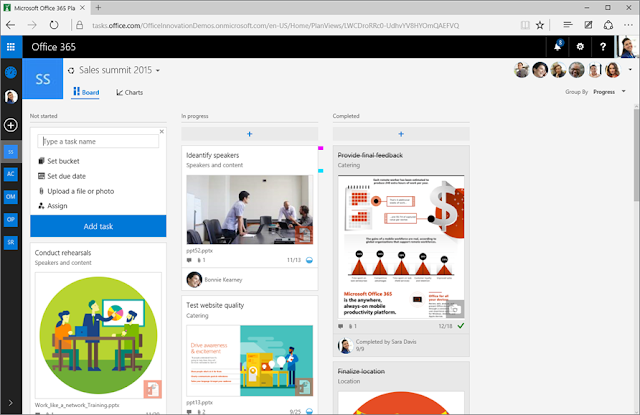640x415 pixels.
Task: Open My tasks avatar in sidebar
Action: 11,97
